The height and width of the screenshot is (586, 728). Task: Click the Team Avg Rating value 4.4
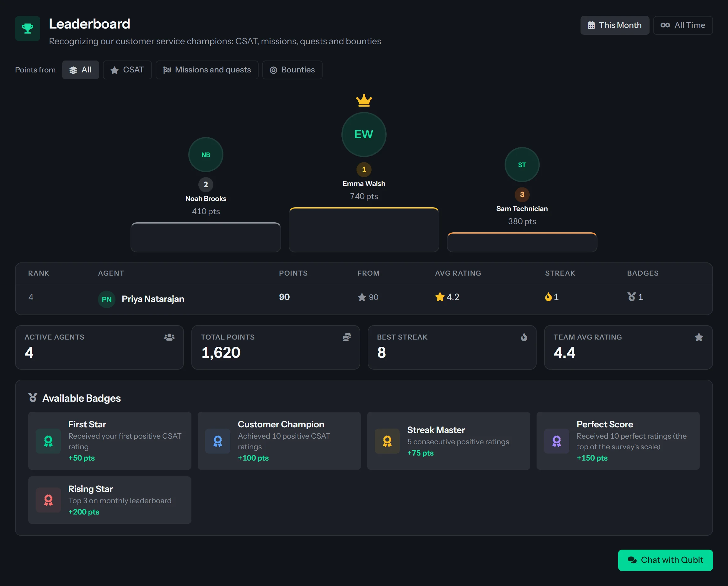coord(564,353)
